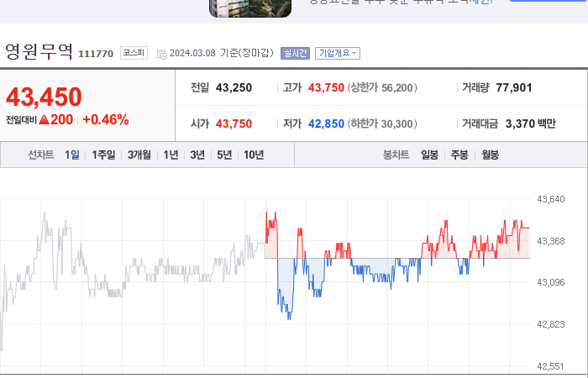Click the 43,640 axis label on chart
The width and height of the screenshot is (588, 378).
(x=551, y=199)
